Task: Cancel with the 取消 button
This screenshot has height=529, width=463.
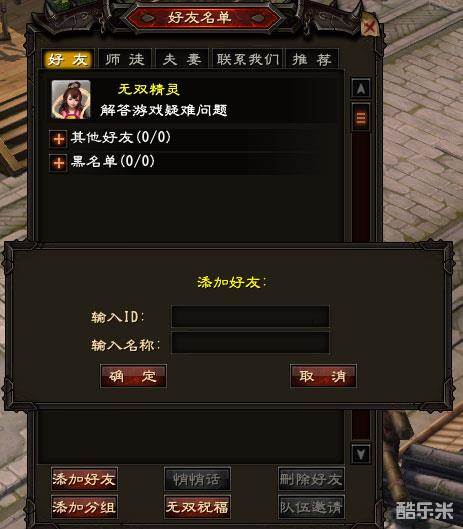Action: click(323, 376)
